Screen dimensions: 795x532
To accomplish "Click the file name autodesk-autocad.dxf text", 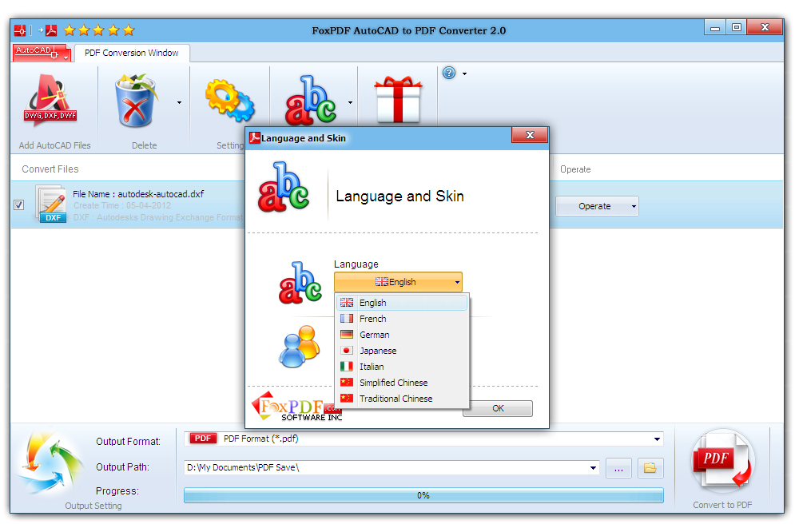I will pyautogui.click(x=161, y=194).
